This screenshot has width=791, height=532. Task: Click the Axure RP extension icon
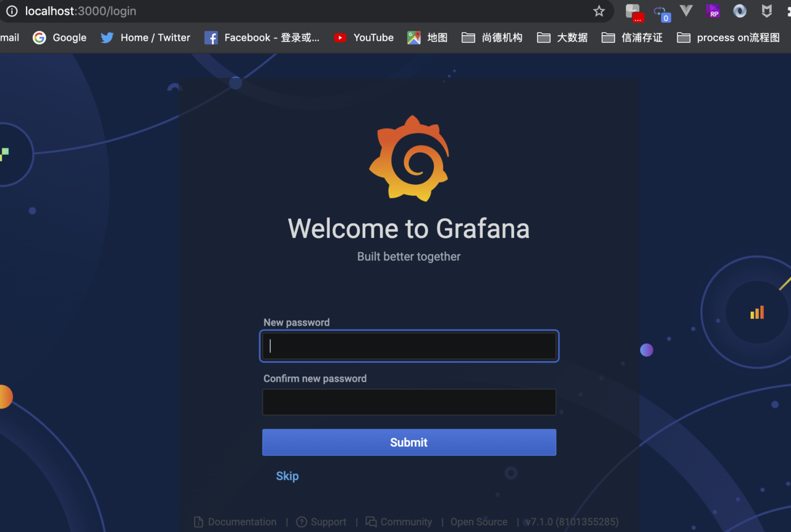click(713, 11)
